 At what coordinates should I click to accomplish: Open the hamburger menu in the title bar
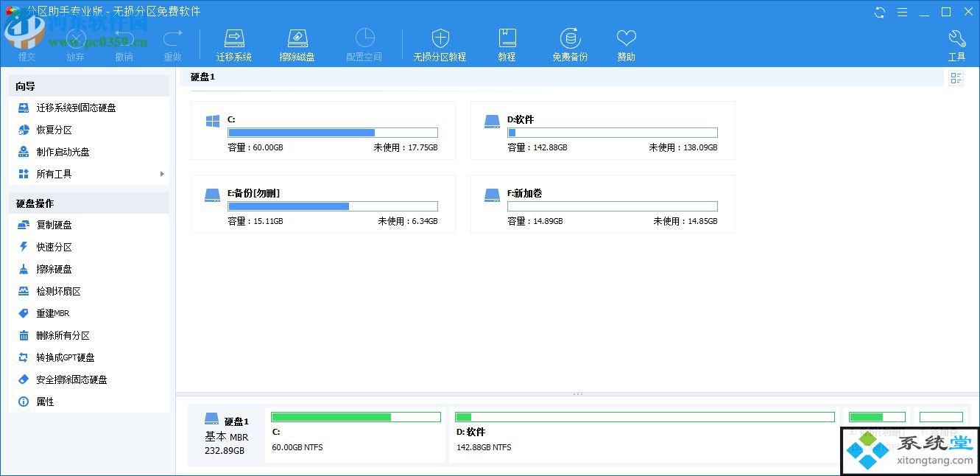pos(902,12)
